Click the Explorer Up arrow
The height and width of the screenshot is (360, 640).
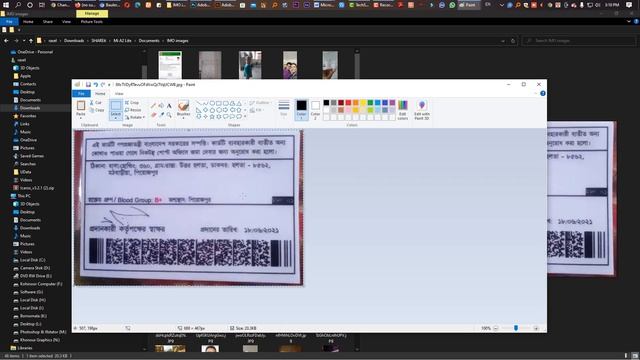pos(31,41)
